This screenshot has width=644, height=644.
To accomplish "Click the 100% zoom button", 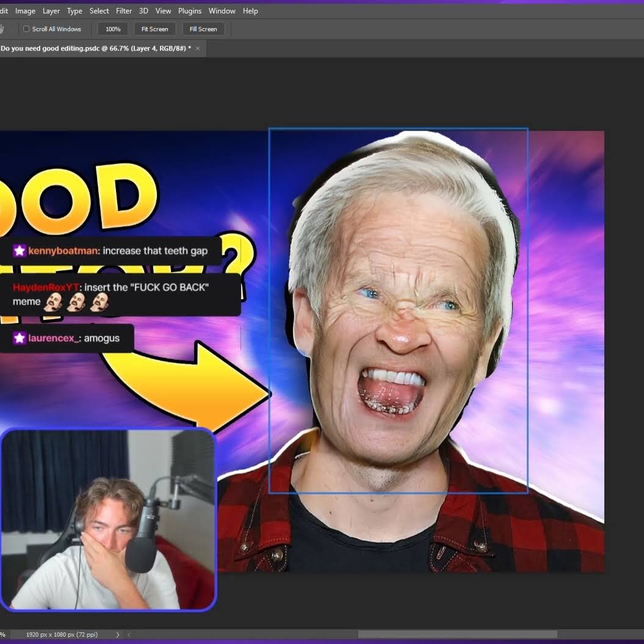I will (x=113, y=29).
